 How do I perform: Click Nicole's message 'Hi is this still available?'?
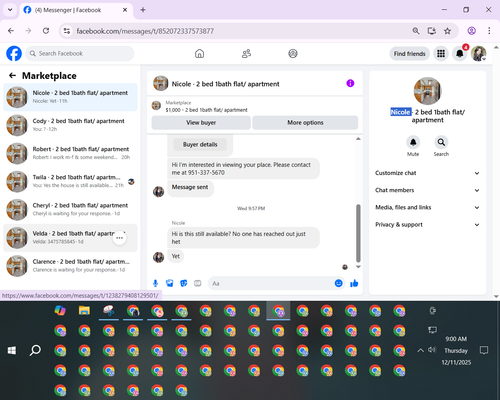tap(243, 238)
